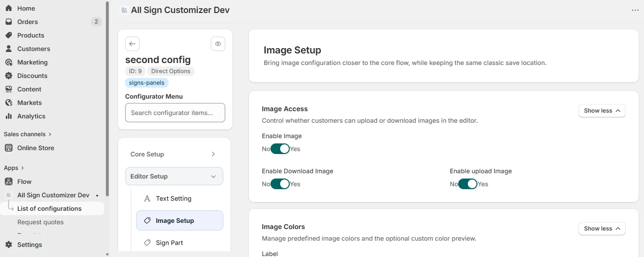Screen dimensions: 644x257
Task: Toggle the Enable upload Image switch
Action: pyautogui.click(x=468, y=184)
